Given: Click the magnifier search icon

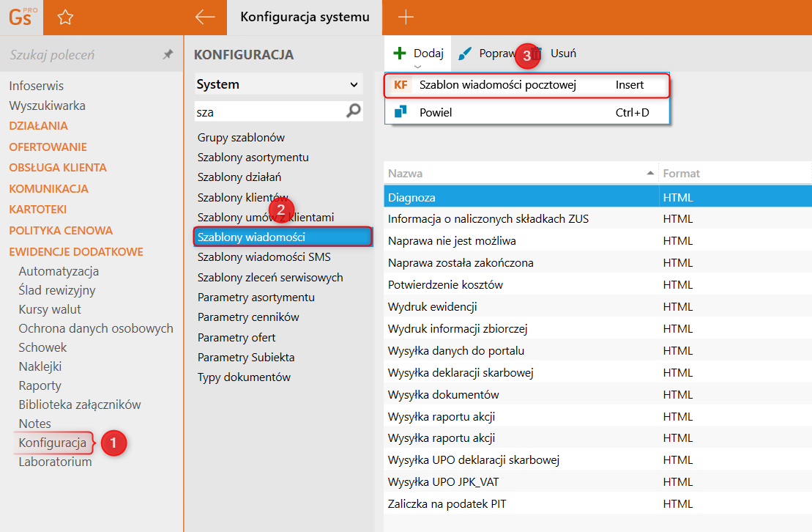Looking at the screenshot, I should [x=354, y=111].
